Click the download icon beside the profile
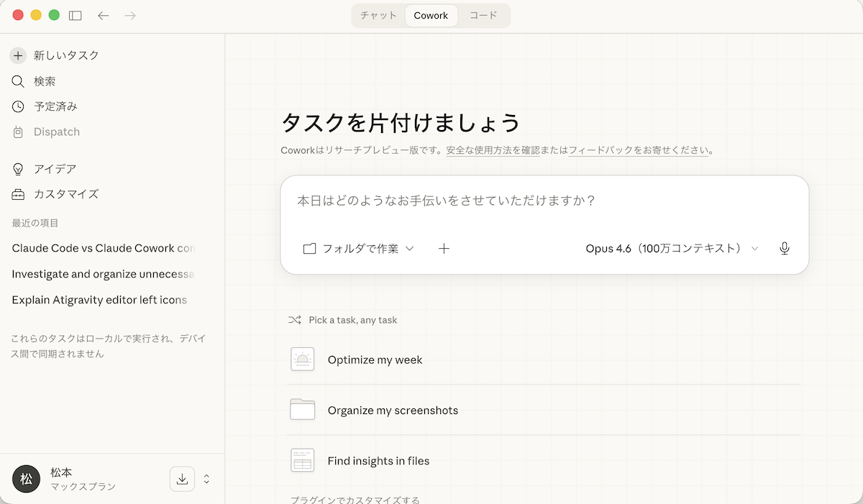This screenshot has height=504, width=863. click(182, 479)
